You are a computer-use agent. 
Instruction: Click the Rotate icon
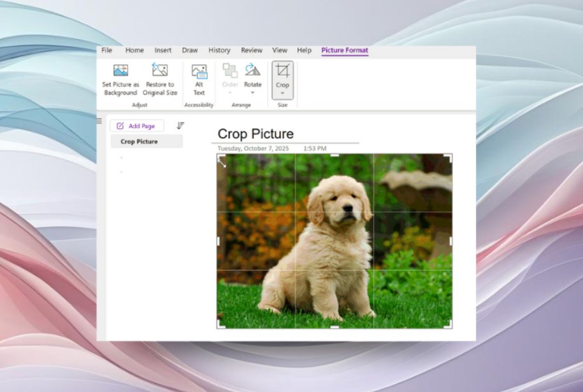tap(252, 69)
